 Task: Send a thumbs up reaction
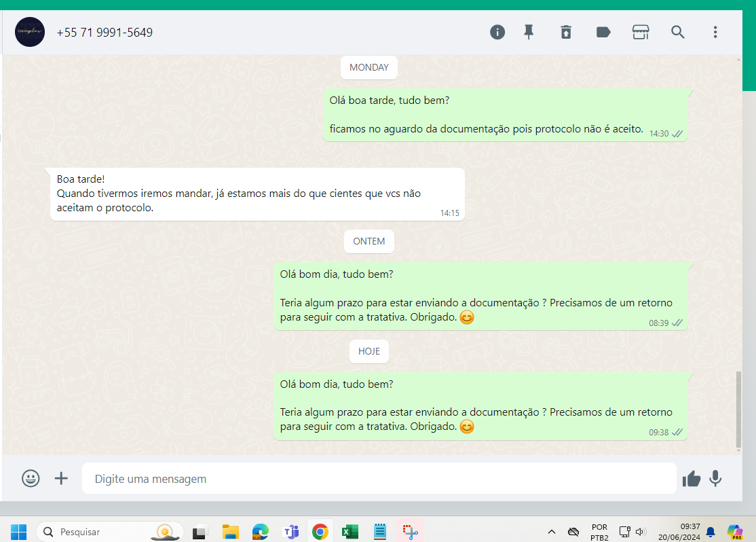pos(692,479)
